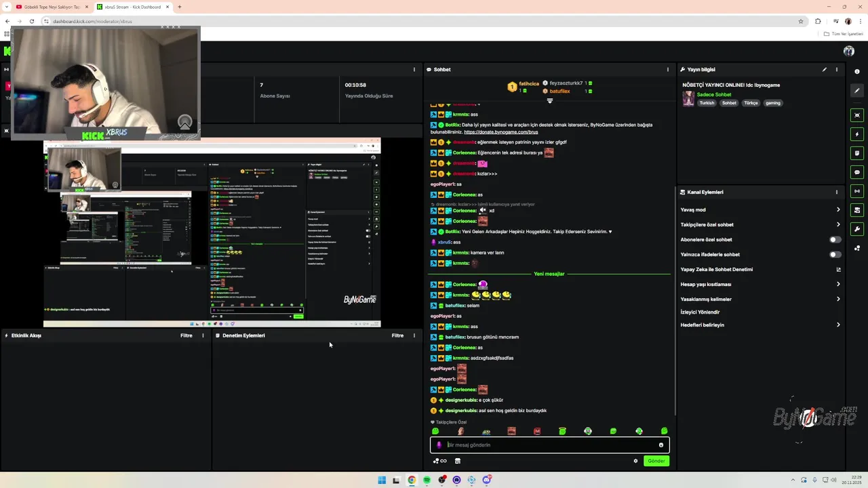
Task: Click the note page sidebar icon
Action: [857, 153]
